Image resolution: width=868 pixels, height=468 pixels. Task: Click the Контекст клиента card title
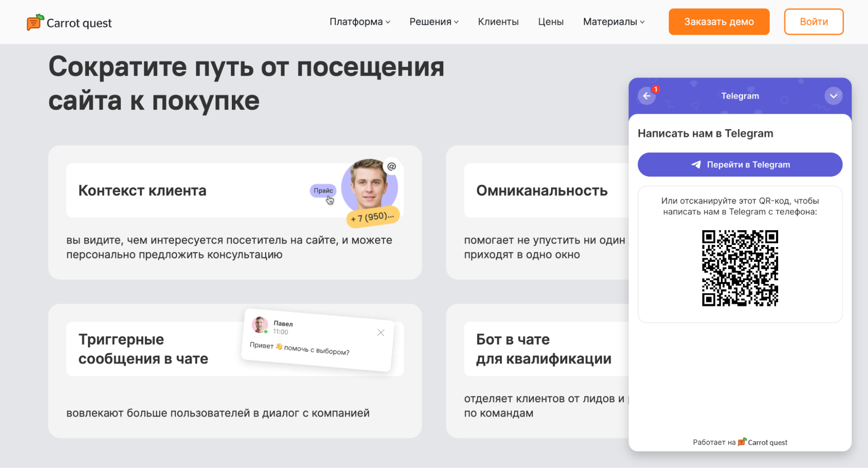click(x=142, y=190)
